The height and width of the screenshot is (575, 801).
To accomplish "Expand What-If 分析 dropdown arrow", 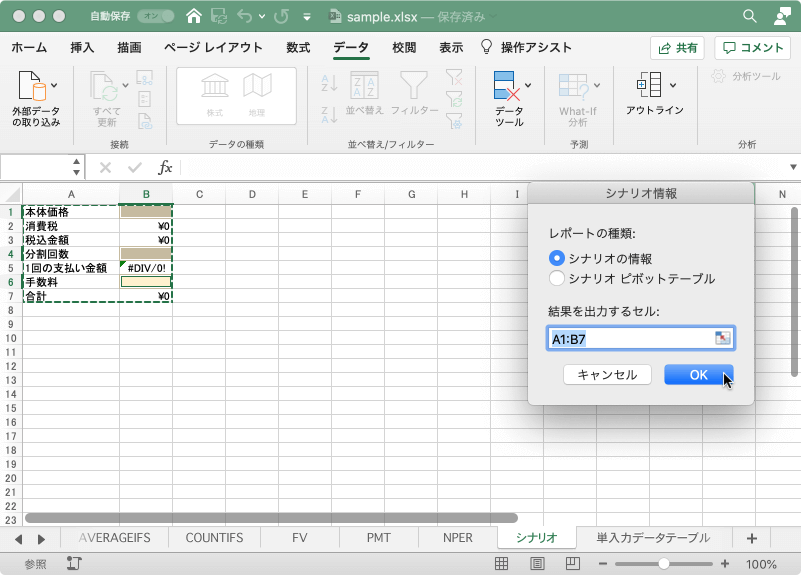I will click(x=597, y=85).
